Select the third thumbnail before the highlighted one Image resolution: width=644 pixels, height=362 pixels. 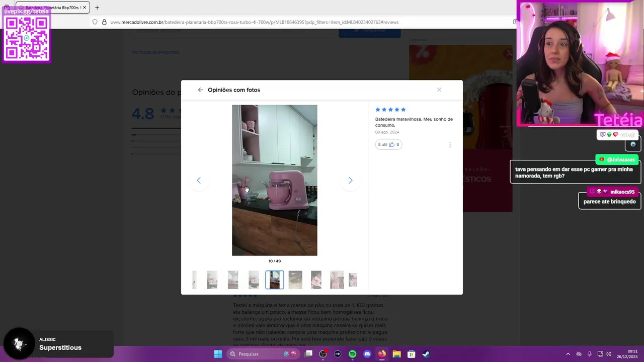point(212,280)
